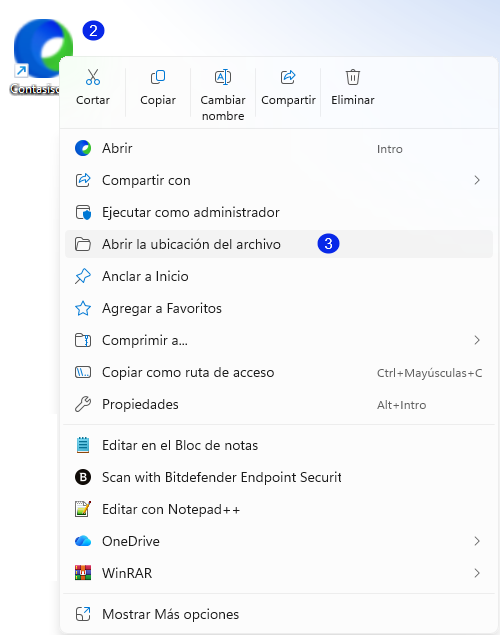
Task: Choose Abrir la ubicación del archivo
Action: point(279,244)
